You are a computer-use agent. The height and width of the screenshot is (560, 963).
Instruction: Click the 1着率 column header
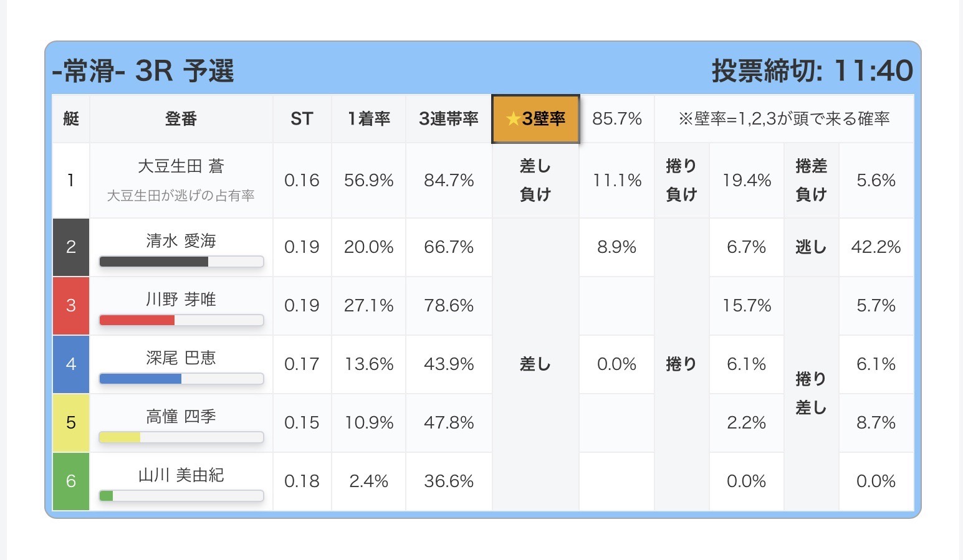369,119
